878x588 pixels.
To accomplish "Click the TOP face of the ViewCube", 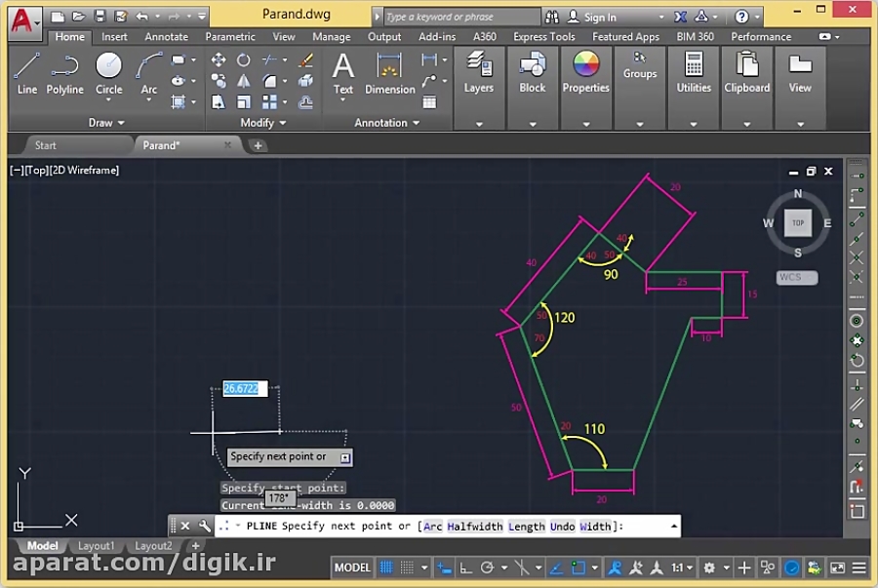I will [798, 222].
